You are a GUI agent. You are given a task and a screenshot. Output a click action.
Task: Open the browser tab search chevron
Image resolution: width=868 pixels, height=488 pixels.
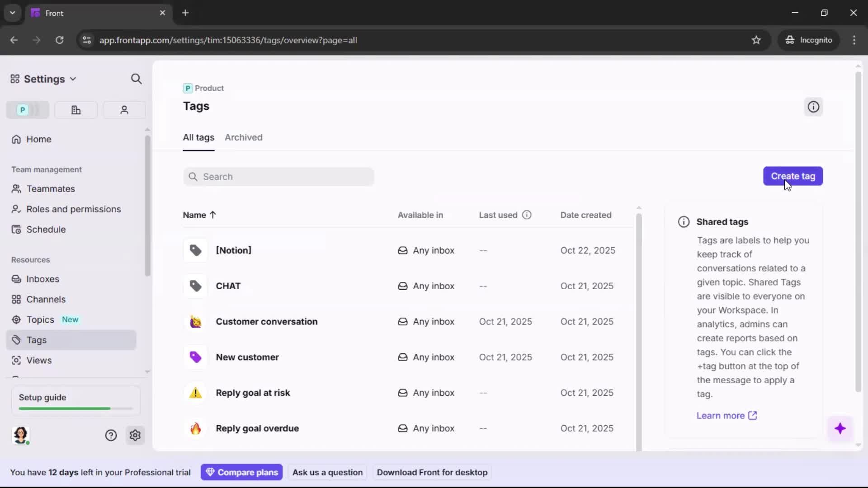tap(12, 13)
